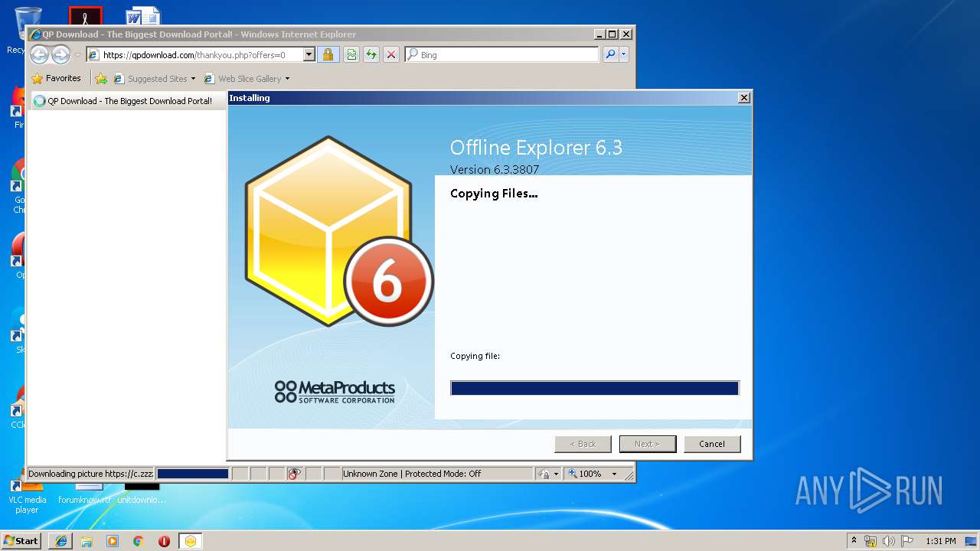980x551 pixels.
Task: Expand Suggested Sites dropdown arrow
Action: (x=193, y=78)
